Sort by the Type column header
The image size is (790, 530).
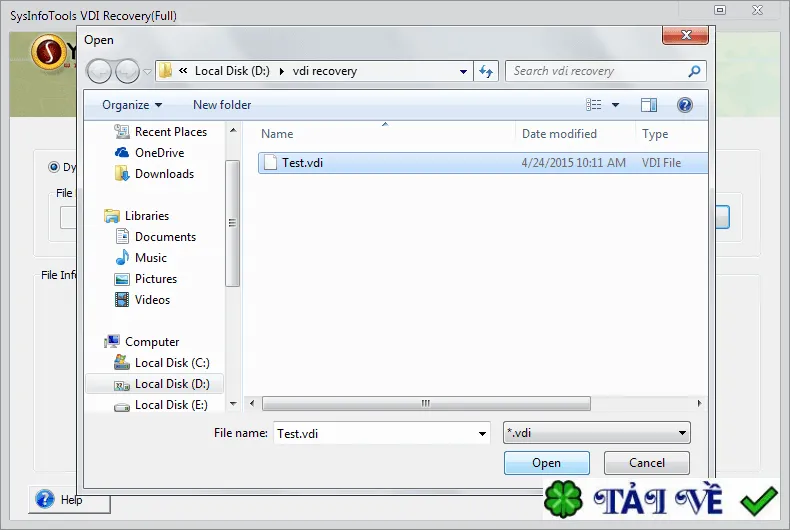[655, 134]
